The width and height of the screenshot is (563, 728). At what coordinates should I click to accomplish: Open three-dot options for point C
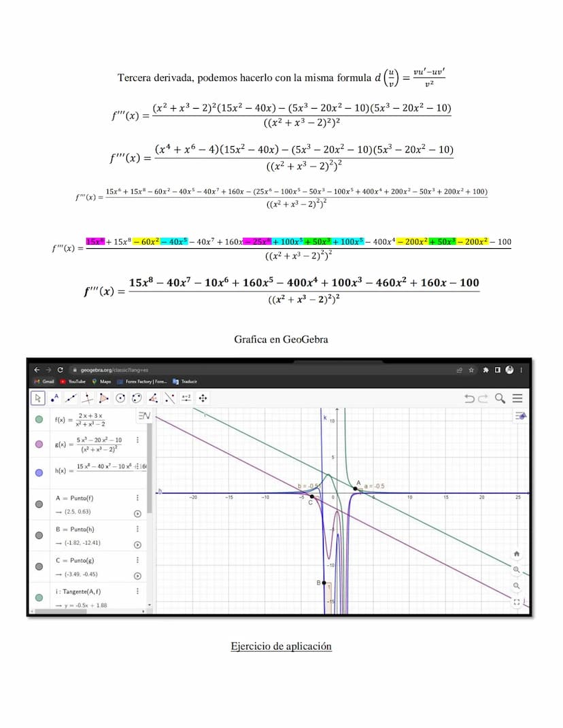[x=137, y=560]
